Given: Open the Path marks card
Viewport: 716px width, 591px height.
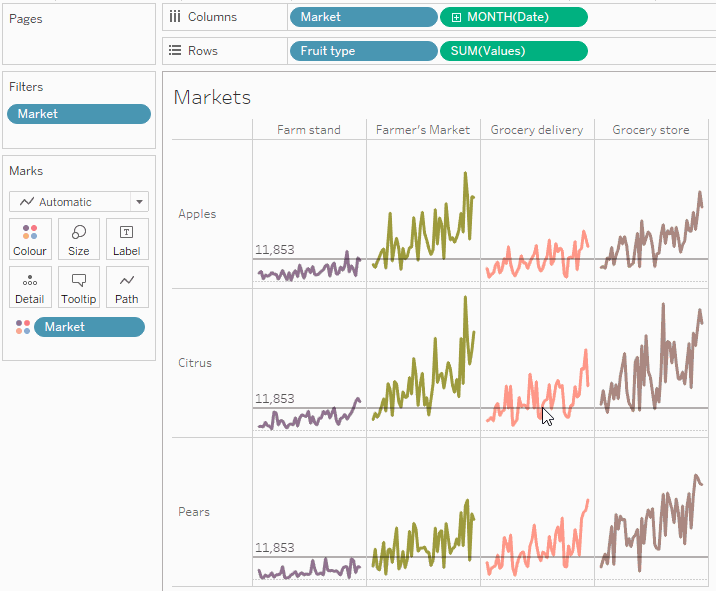Looking at the screenshot, I should pos(127,287).
